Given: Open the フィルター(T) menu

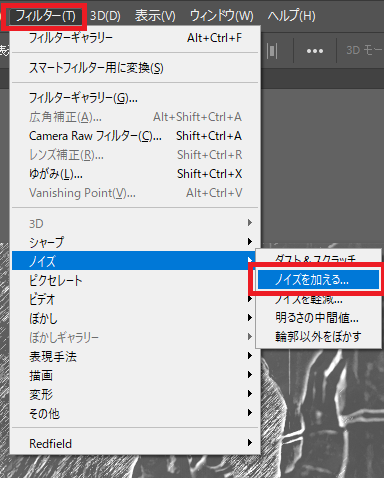Looking at the screenshot, I should [46, 16].
